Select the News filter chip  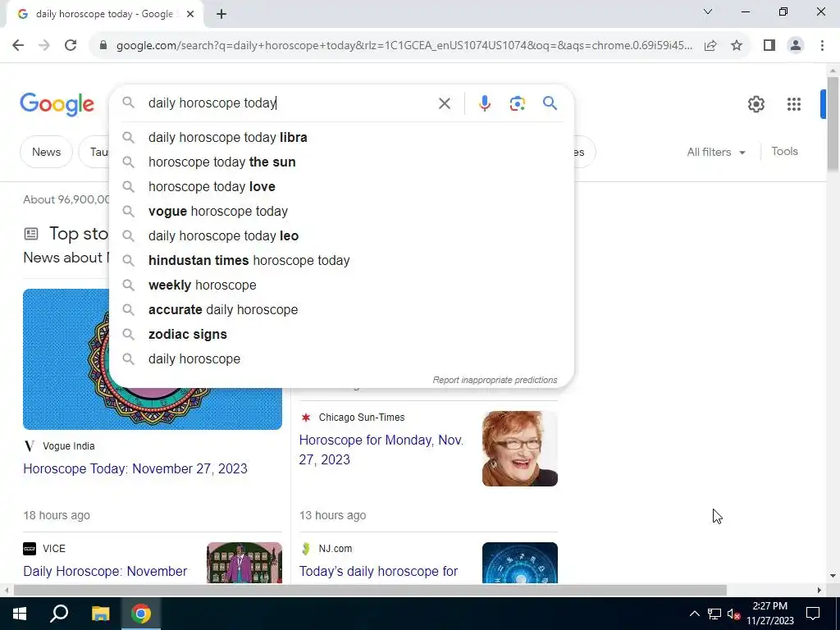click(x=46, y=152)
